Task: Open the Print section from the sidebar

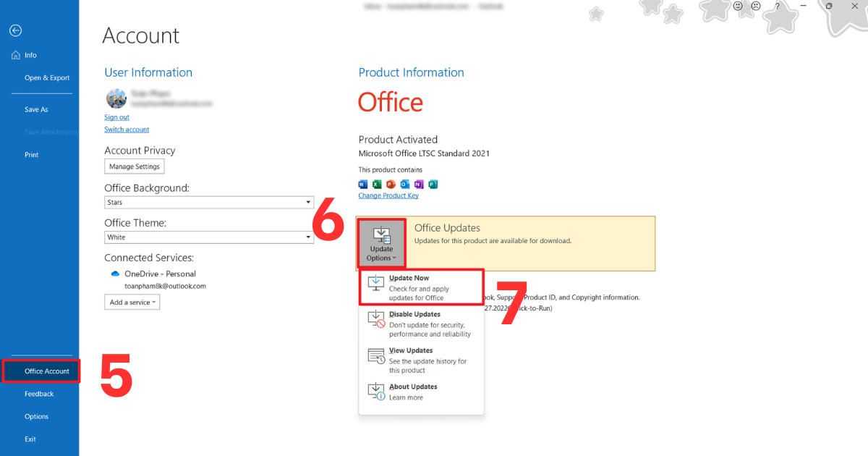Action: coord(31,154)
